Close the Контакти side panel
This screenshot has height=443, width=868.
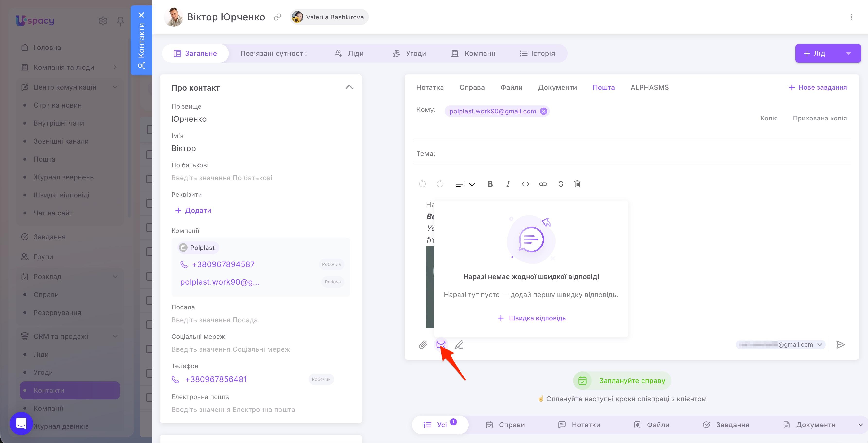[141, 15]
